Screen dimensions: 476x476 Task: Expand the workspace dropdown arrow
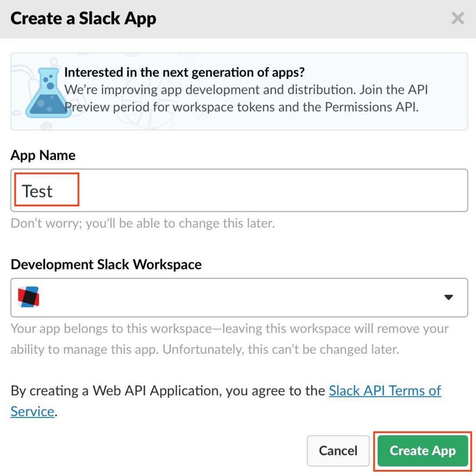coord(449,297)
